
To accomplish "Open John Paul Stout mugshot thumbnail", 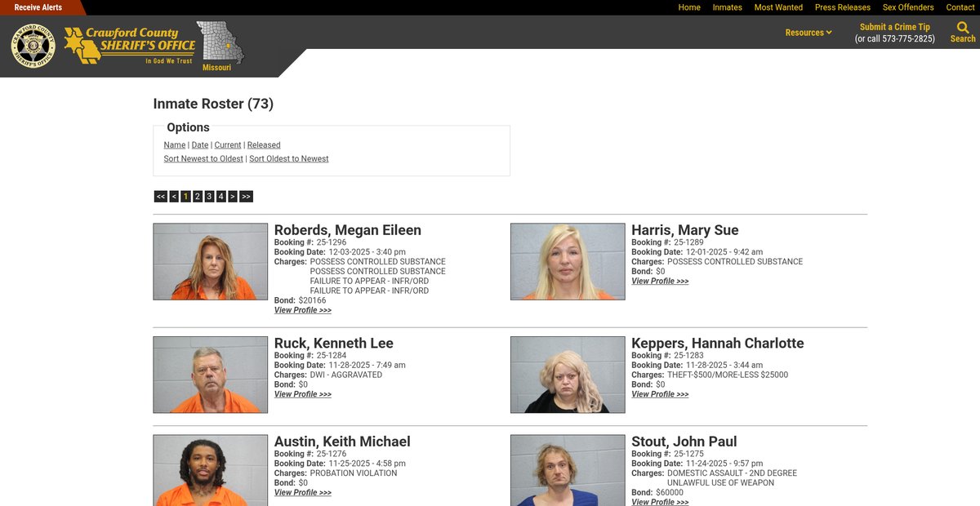I will point(568,470).
